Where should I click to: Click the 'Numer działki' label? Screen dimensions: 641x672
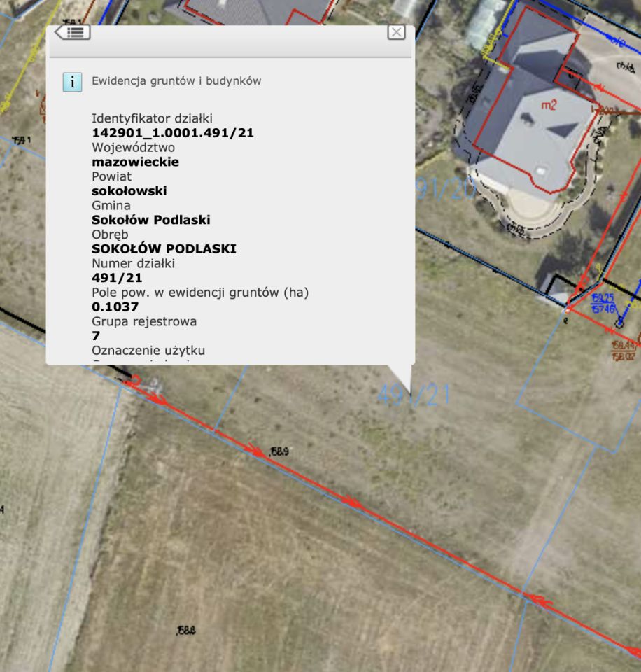click(x=133, y=264)
